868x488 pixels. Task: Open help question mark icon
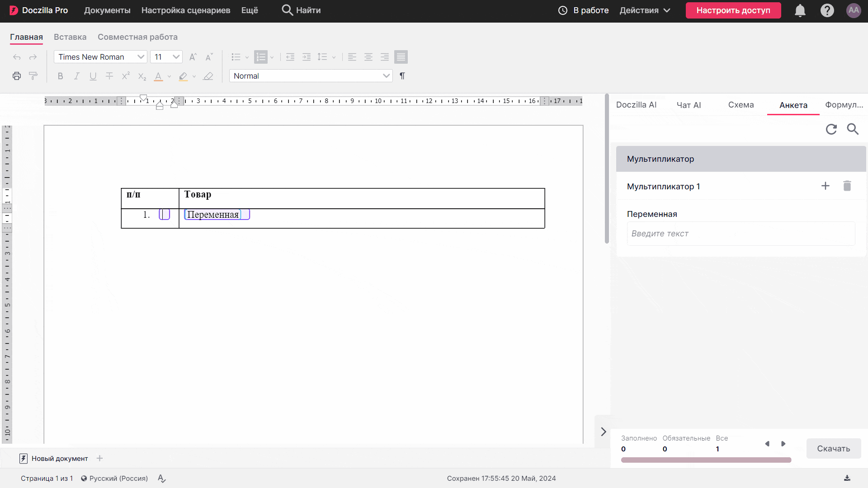[827, 10]
